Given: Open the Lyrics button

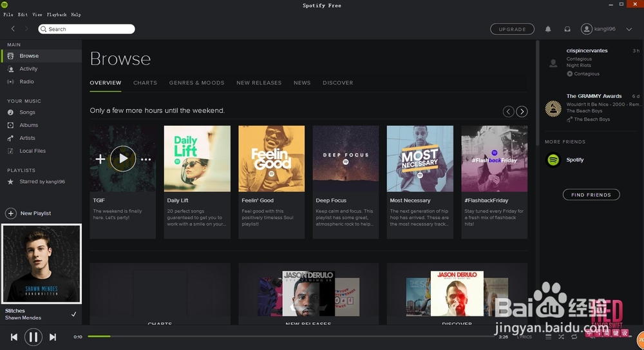Looking at the screenshot, I should 524,337.
